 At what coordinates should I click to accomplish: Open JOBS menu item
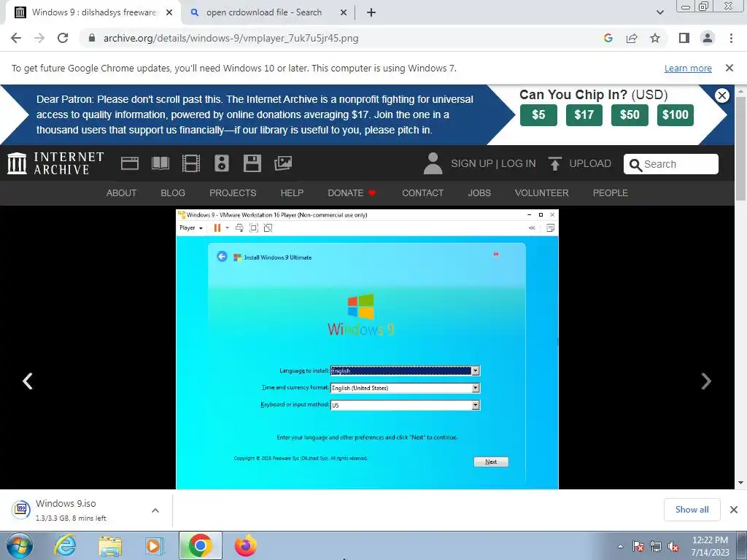(x=479, y=192)
